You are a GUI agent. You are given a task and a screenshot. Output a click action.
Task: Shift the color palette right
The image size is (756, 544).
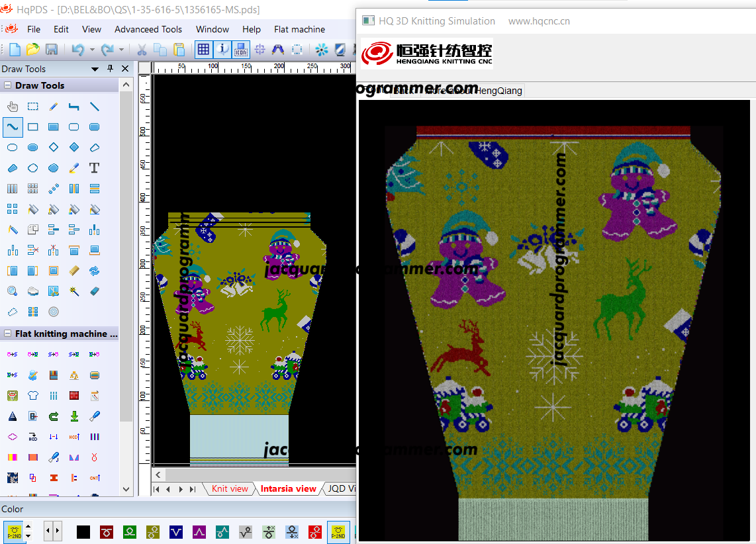point(58,531)
